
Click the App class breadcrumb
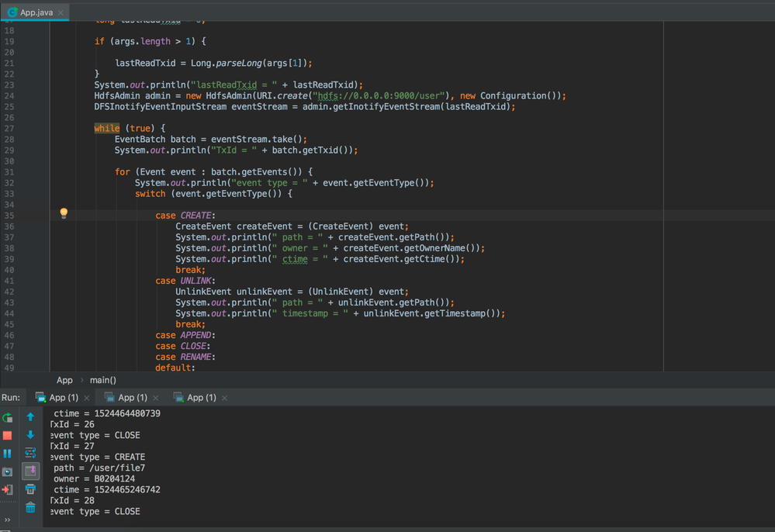[x=64, y=380]
